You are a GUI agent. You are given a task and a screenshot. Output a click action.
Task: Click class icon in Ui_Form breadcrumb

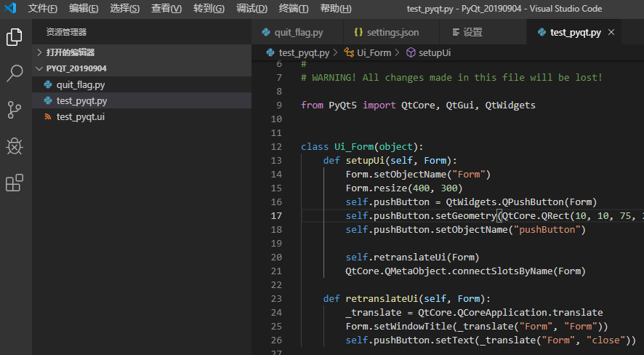click(349, 52)
